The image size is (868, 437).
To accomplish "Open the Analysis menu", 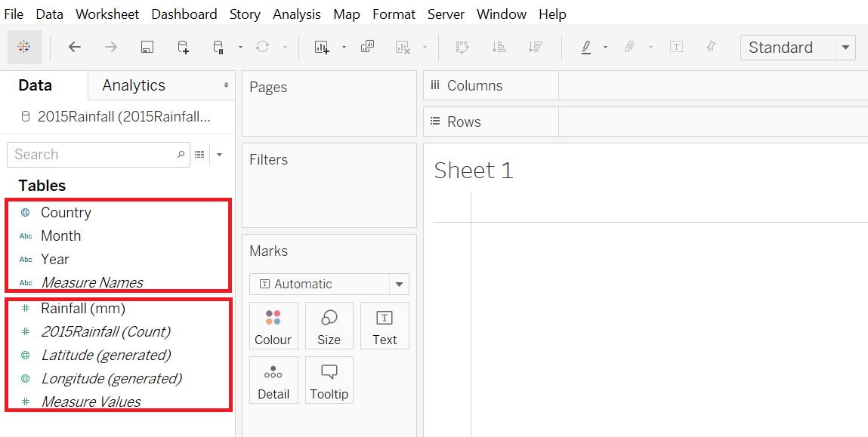I will tap(297, 14).
